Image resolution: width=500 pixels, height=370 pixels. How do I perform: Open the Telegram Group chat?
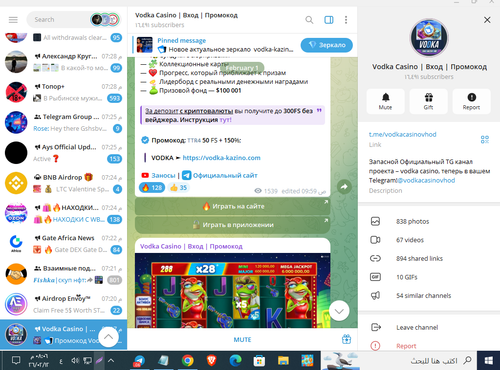coord(63,123)
